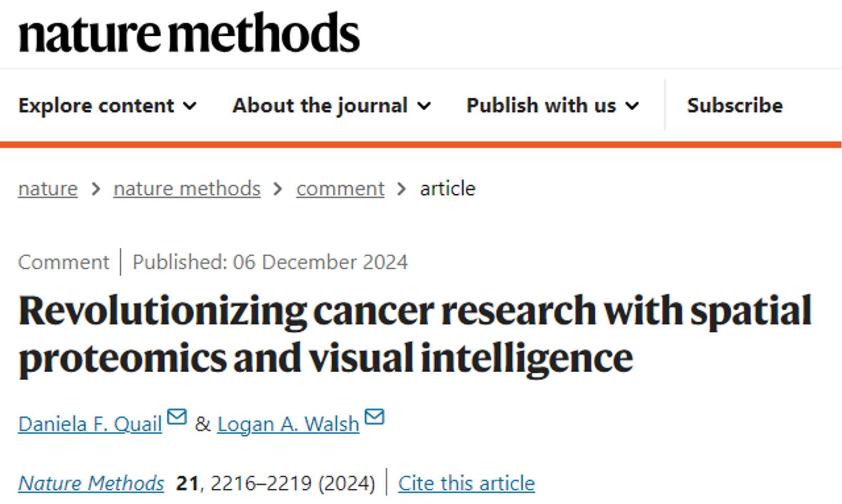Screen dimensions: 842x504
Task: Expand the Publish with us menu
Action: tap(552, 106)
